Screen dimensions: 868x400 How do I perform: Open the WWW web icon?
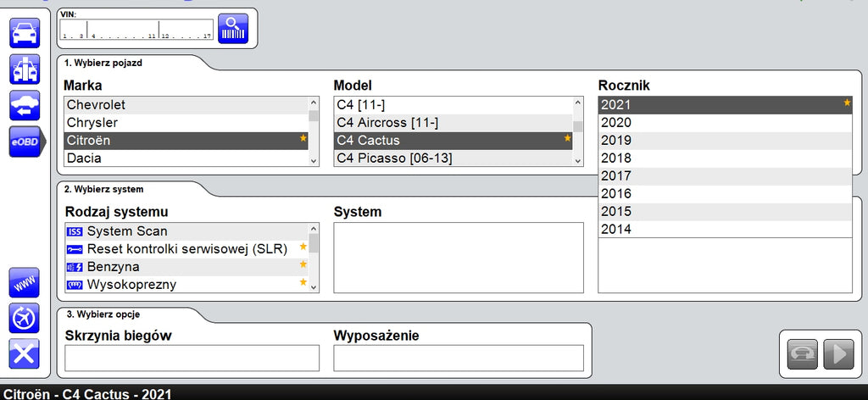click(x=25, y=283)
